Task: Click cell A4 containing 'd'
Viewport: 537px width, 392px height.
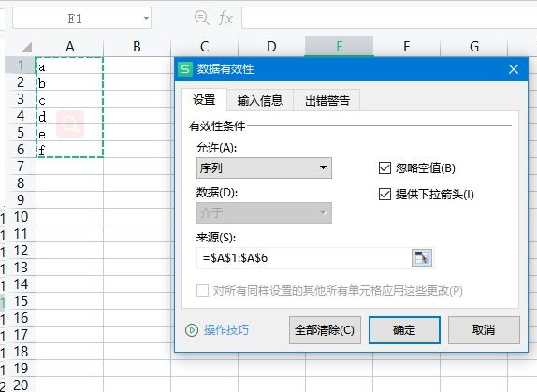Action: click(69, 116)
